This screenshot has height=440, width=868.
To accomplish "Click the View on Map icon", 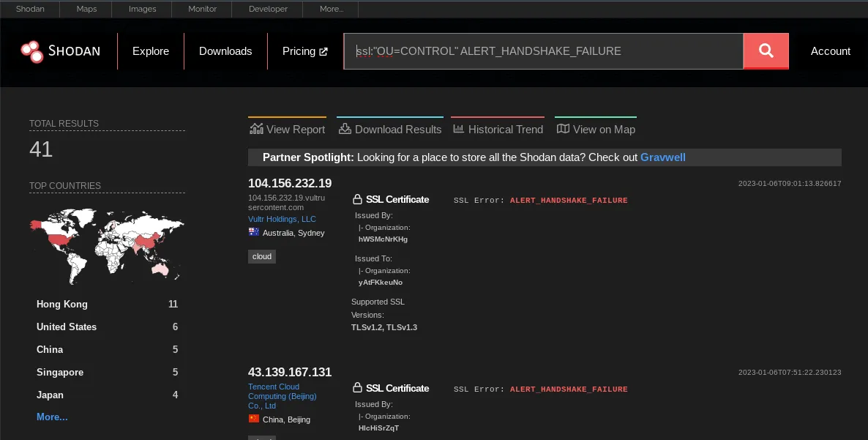I will [564, 127].
